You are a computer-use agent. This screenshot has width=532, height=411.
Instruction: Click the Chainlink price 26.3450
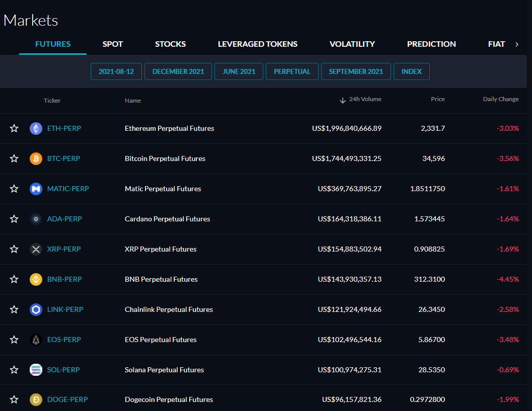tap(431, 309)
